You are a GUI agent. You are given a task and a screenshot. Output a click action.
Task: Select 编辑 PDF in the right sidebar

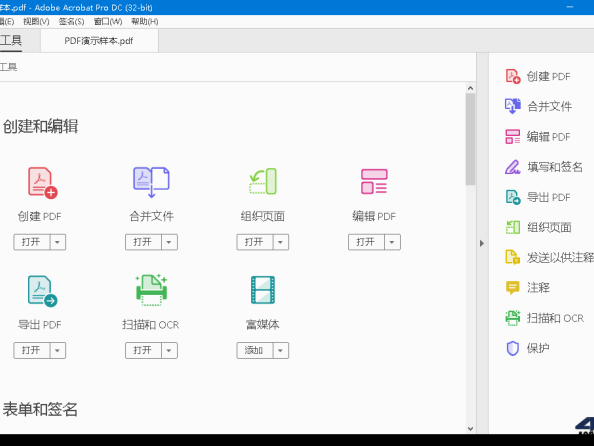[538, 137]
